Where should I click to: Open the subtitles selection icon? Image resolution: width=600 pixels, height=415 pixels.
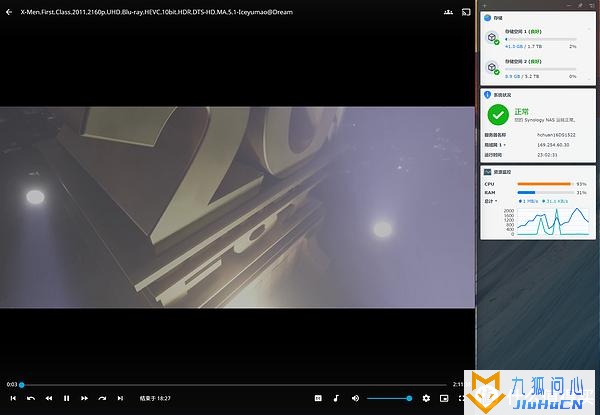click(x=318, y=398)
